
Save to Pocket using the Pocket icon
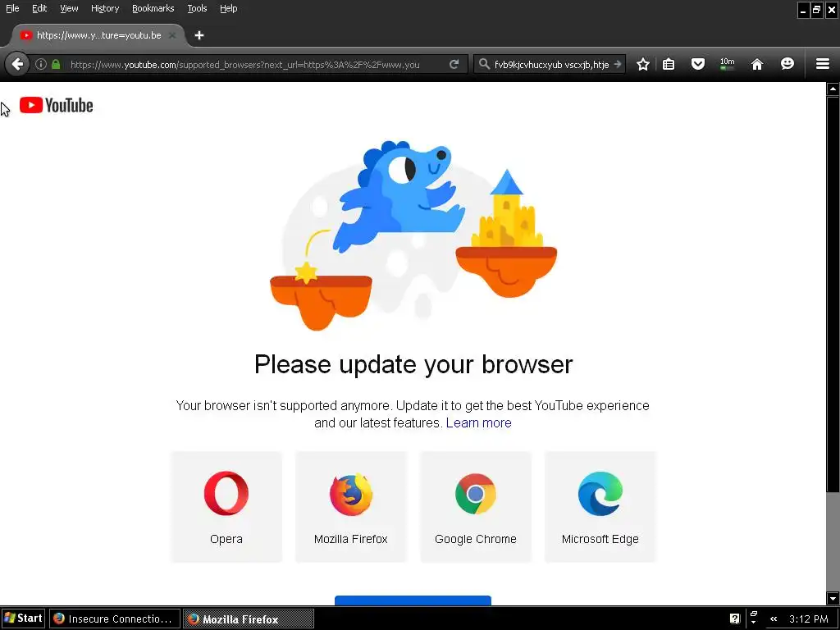698,64
